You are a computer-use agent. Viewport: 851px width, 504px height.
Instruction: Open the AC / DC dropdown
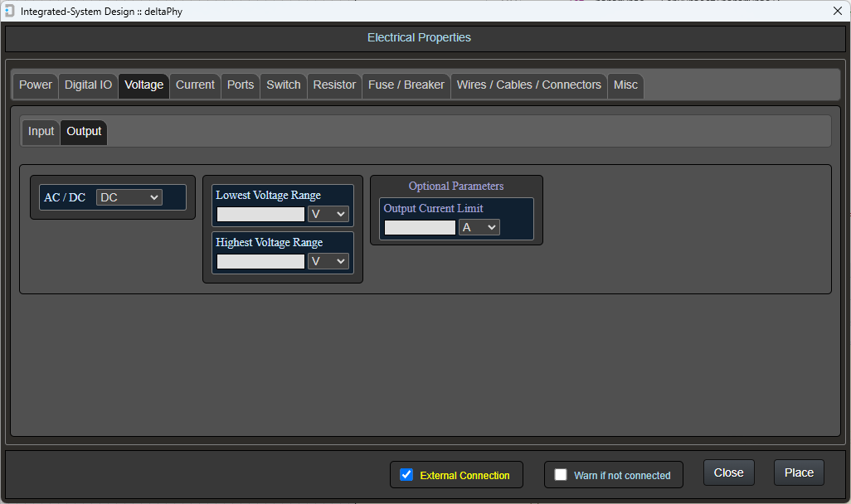tap(129, 197)
